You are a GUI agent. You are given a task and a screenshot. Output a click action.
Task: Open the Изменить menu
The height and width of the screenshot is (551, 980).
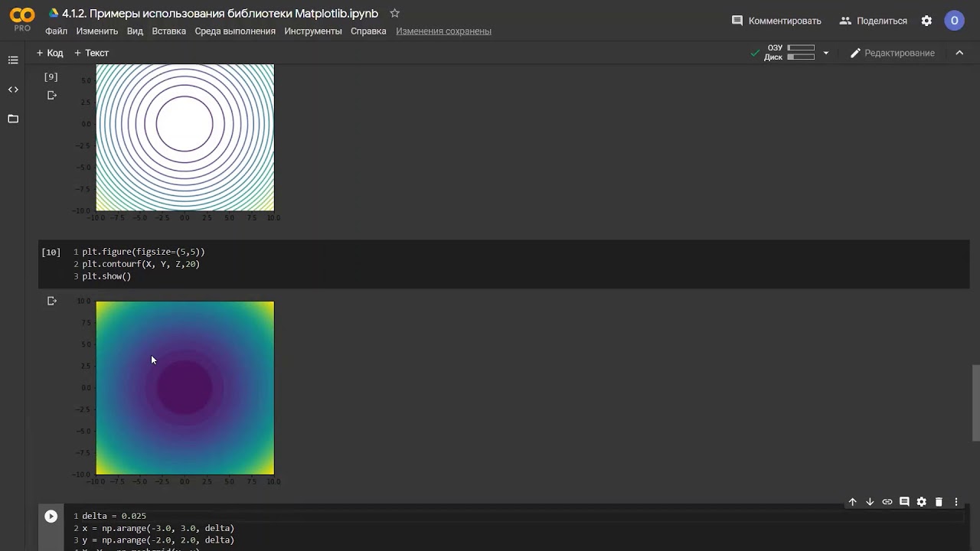pyautogui.click(x=97, y=31)
